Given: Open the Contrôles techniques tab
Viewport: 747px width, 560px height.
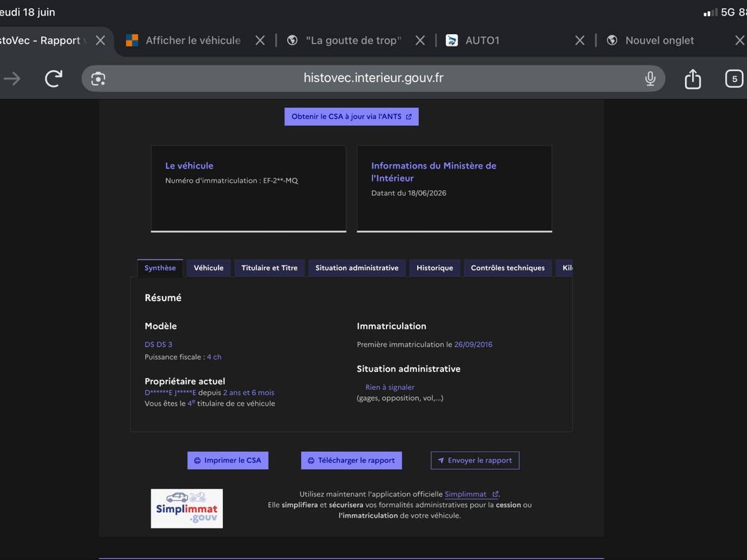Looking at the screenshot, I should (507, 268).
